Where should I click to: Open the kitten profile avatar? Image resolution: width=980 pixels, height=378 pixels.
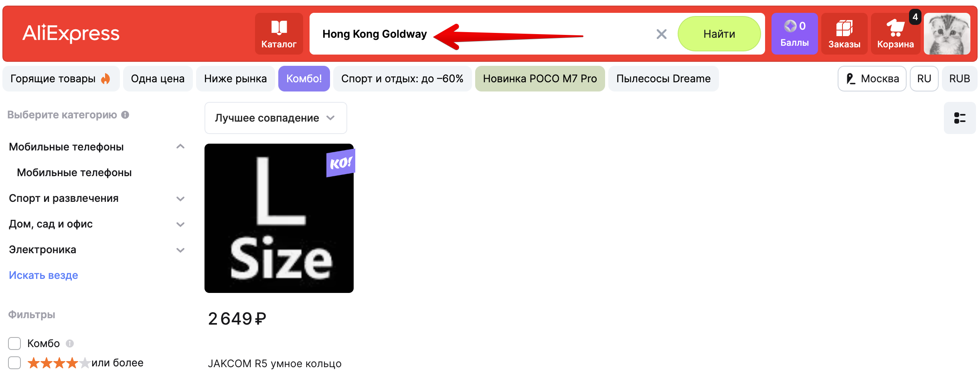tap(947, 34)
